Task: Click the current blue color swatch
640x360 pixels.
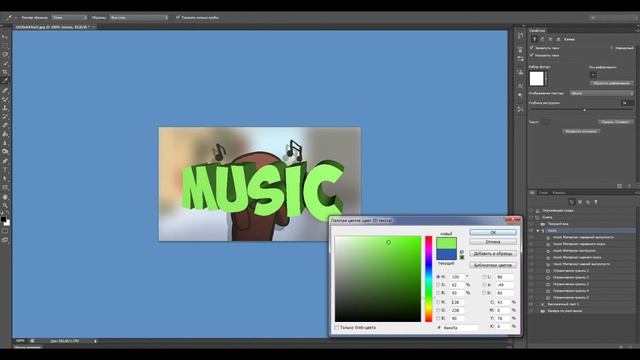Action: (446, 254)
